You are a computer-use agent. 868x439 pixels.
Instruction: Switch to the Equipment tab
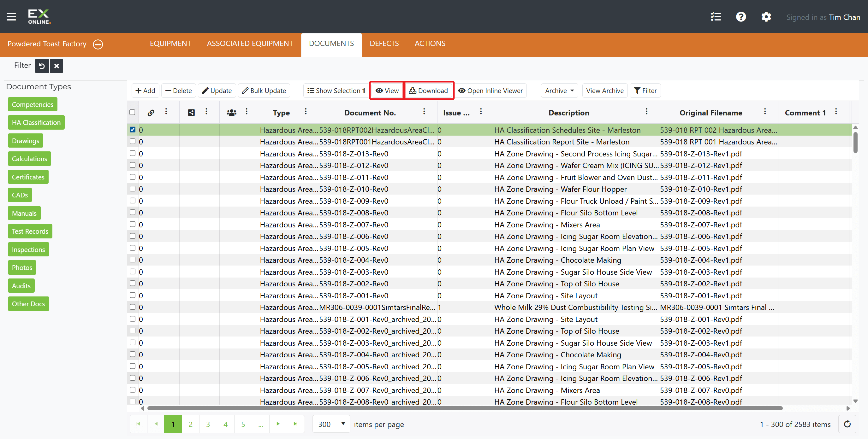(170, 44)
